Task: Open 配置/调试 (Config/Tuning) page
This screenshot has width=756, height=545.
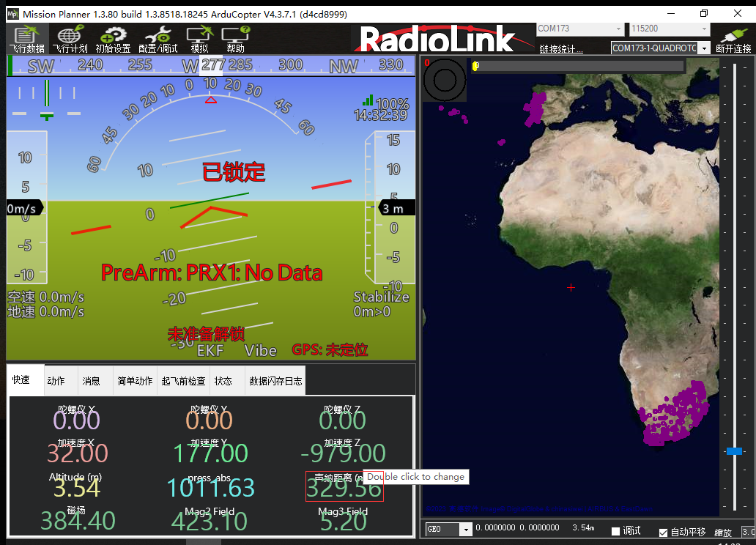Action: (157, 38)
